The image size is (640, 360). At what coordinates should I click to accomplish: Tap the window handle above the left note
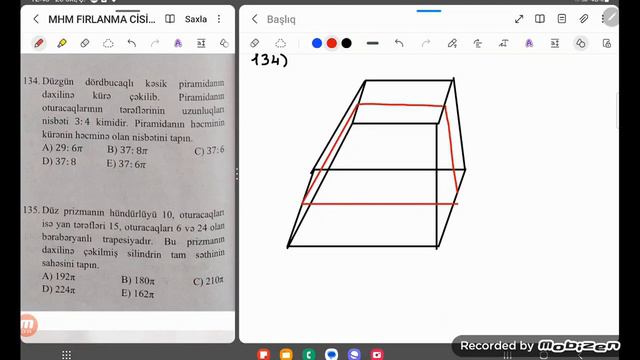tap(128, 11)
